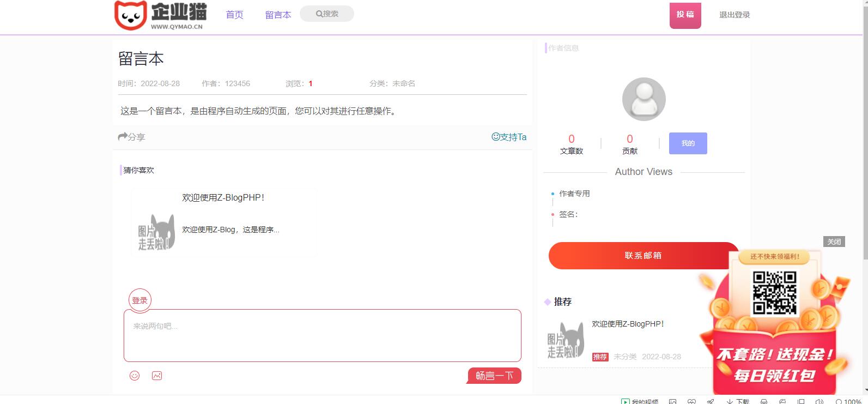Click the 搜索 search box
The height and width of the screenshot is (404, 868).
(x=327, y=14)
